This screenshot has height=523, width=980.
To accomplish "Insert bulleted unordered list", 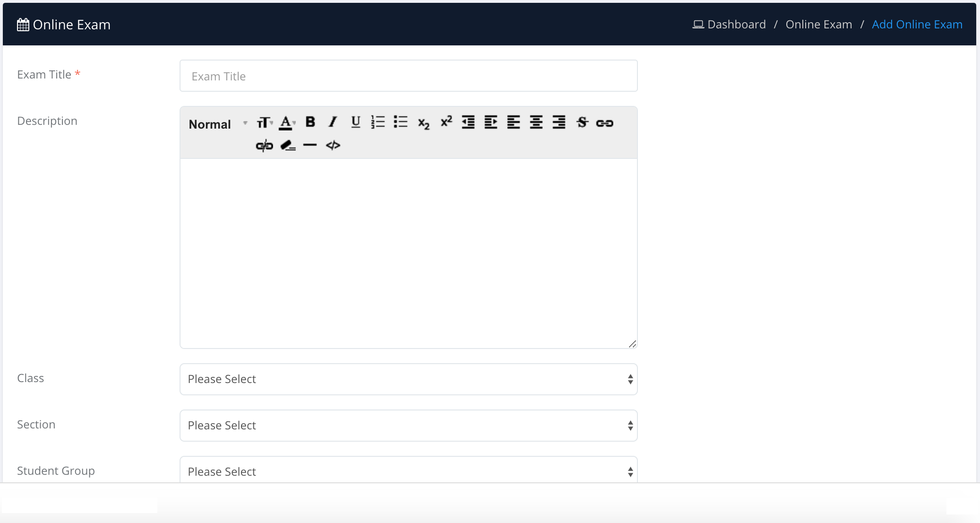I will point(401,122).
